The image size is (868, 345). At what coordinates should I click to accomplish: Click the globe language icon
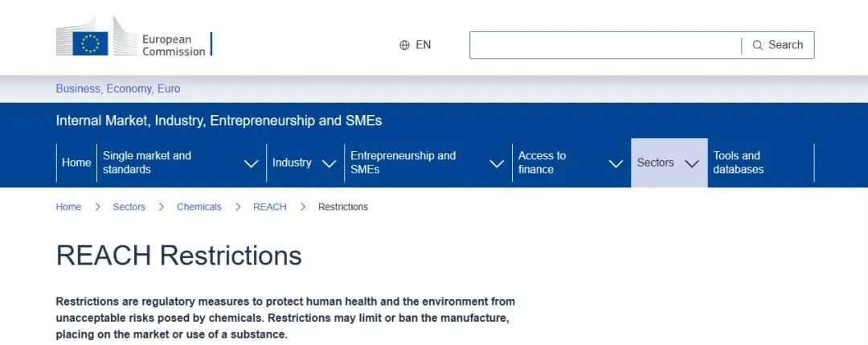click(x=404, y=45)
